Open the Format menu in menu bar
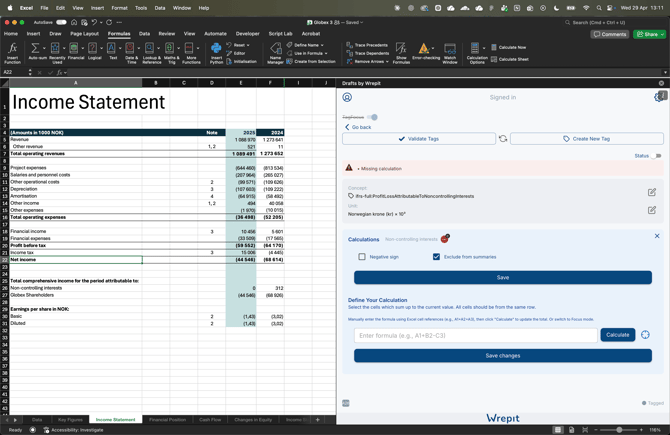670x435 pixels. coord(119,8)
